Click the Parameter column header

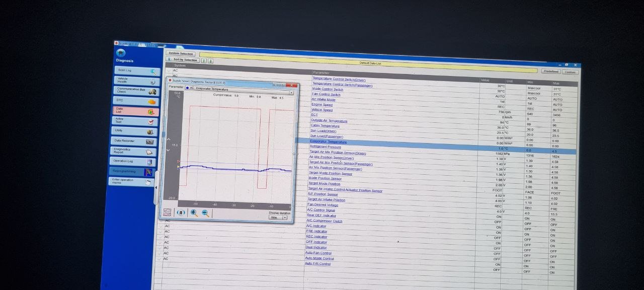[x=321, y=73]
